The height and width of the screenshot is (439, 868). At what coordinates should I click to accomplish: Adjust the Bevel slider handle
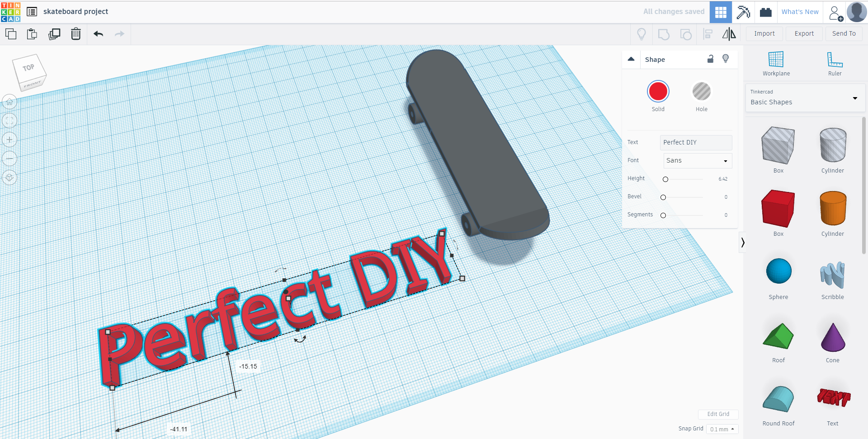coord(663,197)
